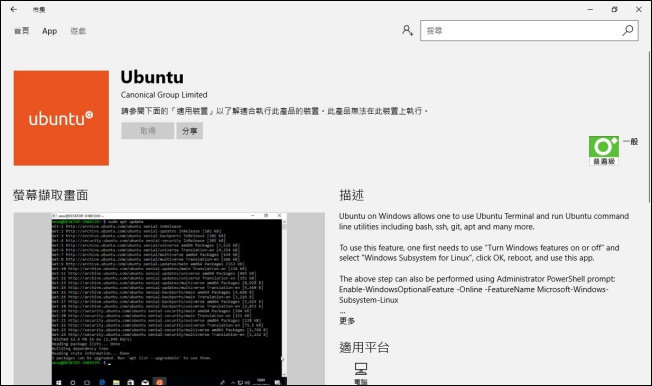Screen dimensions: 652x386
Task: Open the terminal screenshot thumbnail
Action: 169,299
